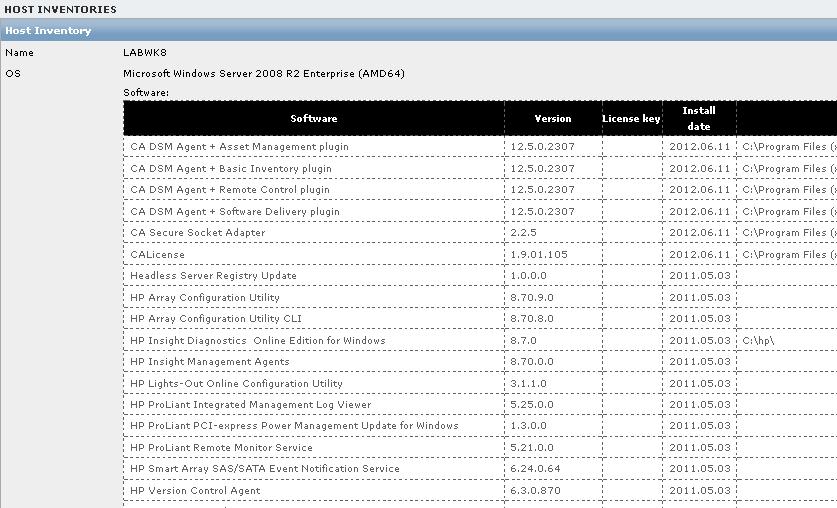Click install date of Headless Server Registry Update
837x508 pixels.
[x=699, y=276]
